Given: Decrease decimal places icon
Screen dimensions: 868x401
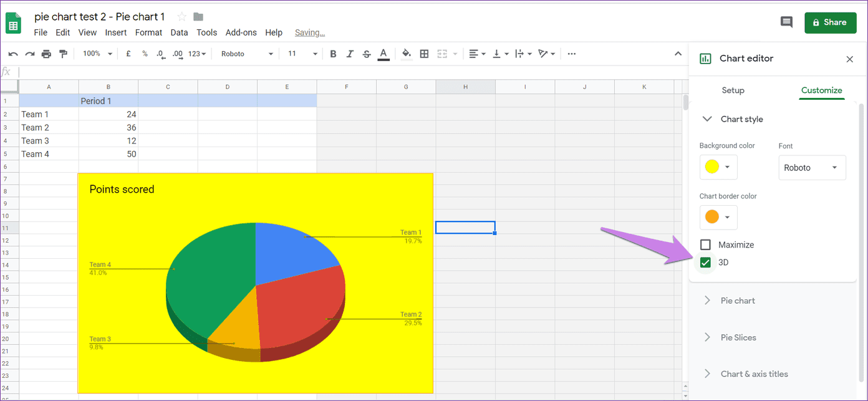Looking at the screenshot, I should pos(161,54).
